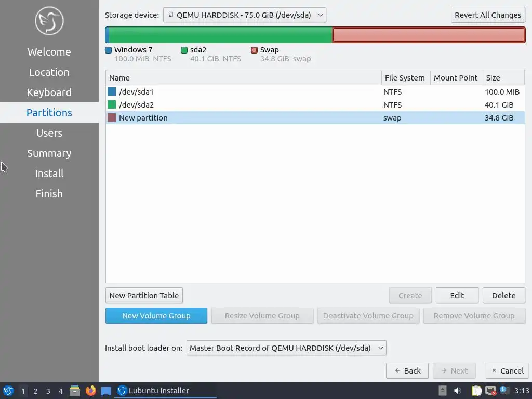
Task: Select the Users step in sidebar
Action: (49, 133)
